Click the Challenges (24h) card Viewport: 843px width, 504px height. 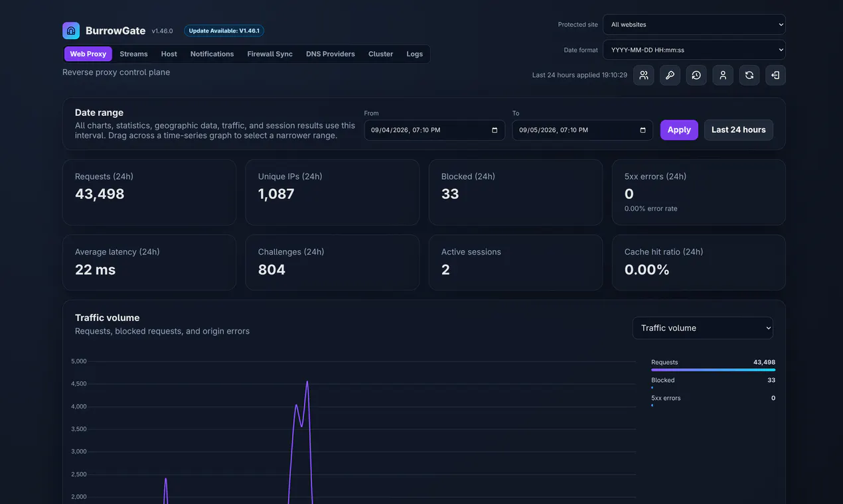[x=333, y=263]
